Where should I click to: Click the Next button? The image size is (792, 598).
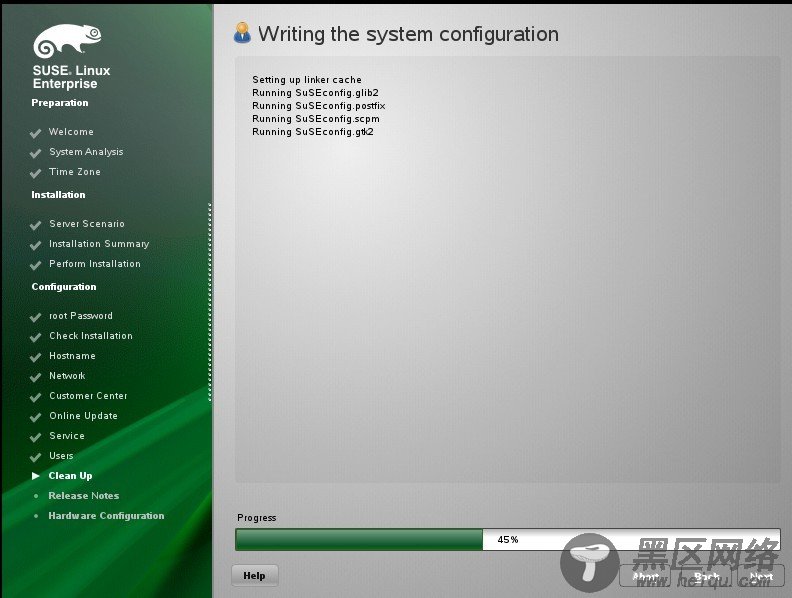click(x=761, y=576)
